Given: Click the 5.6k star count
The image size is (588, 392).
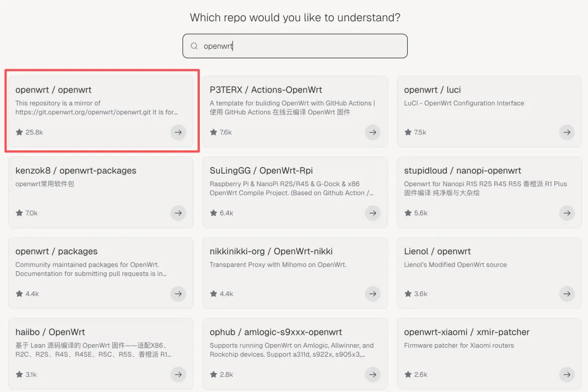Looking at the screenshot, I should click(421, 213).
